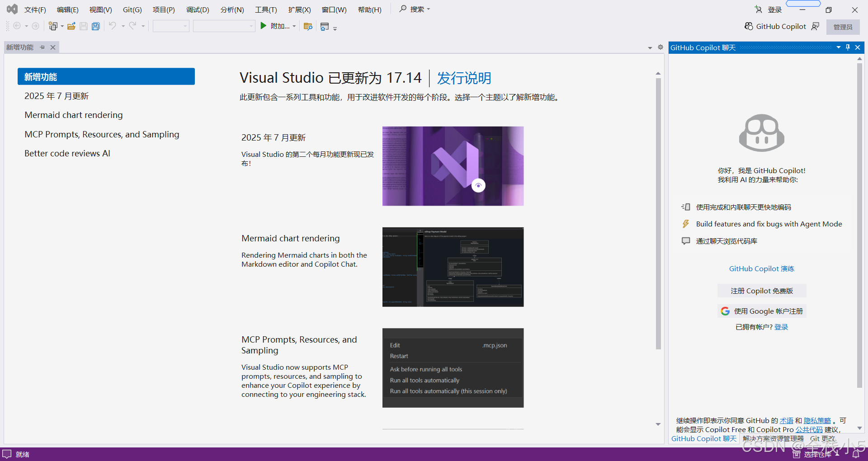
Task: Click the 隐私策略 privacy policy link
Action: tap(817, 420)
